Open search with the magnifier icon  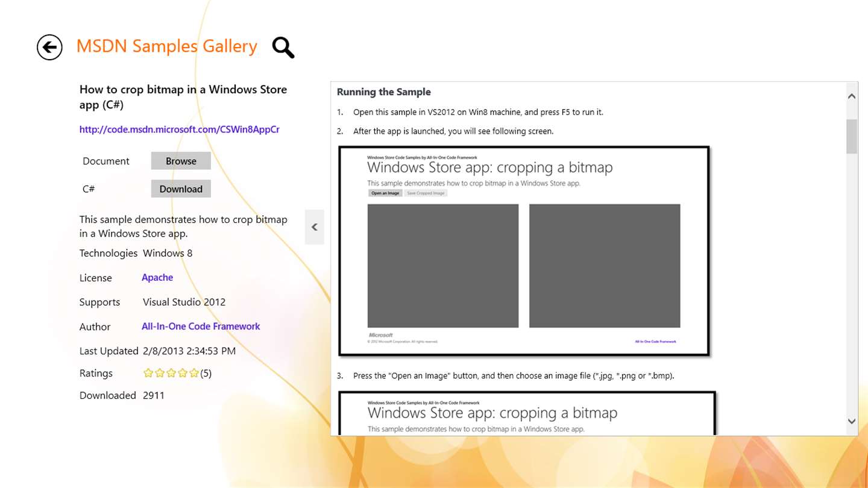(283, 47)
